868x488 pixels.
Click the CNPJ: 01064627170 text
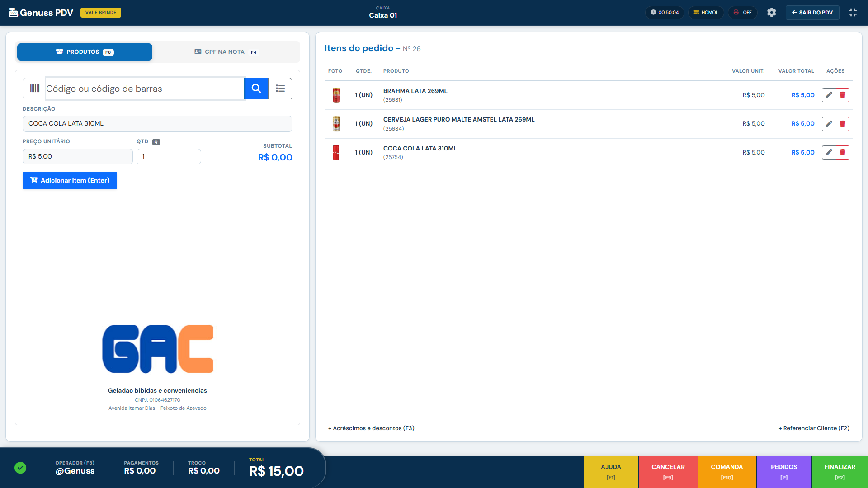click(157, 400)
